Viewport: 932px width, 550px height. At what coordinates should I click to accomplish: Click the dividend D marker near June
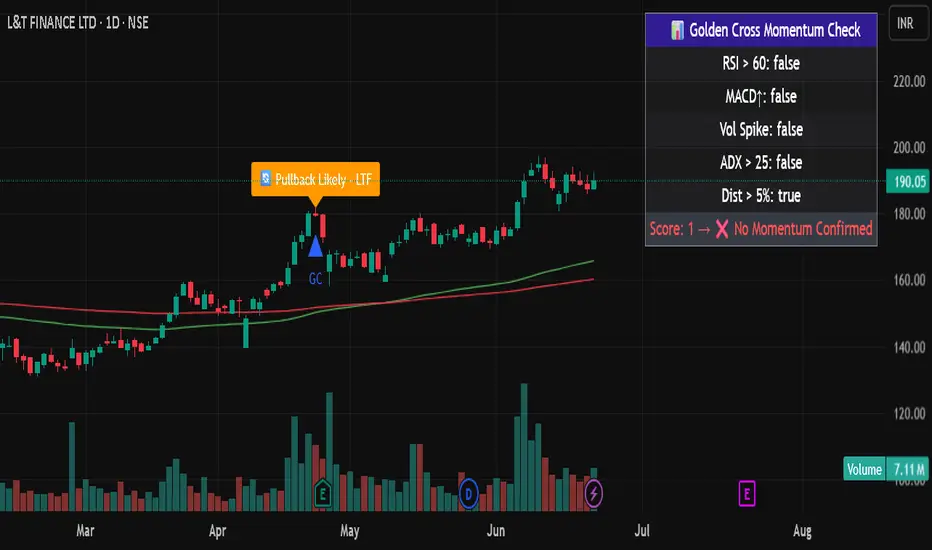468,494
